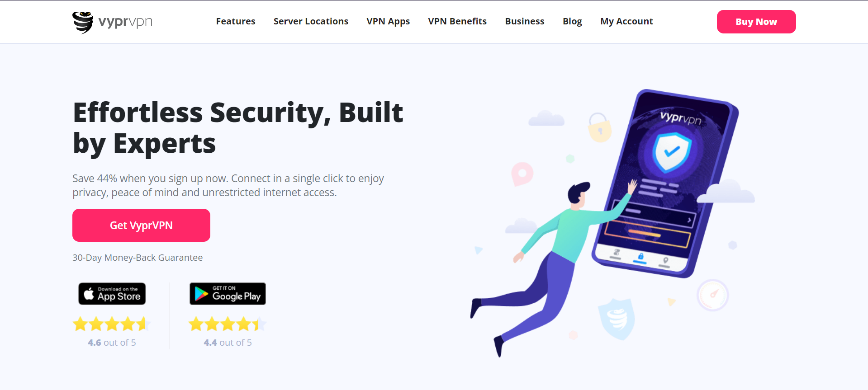Visit the Blog link
The image size is (868, 390).
point(572,21)
